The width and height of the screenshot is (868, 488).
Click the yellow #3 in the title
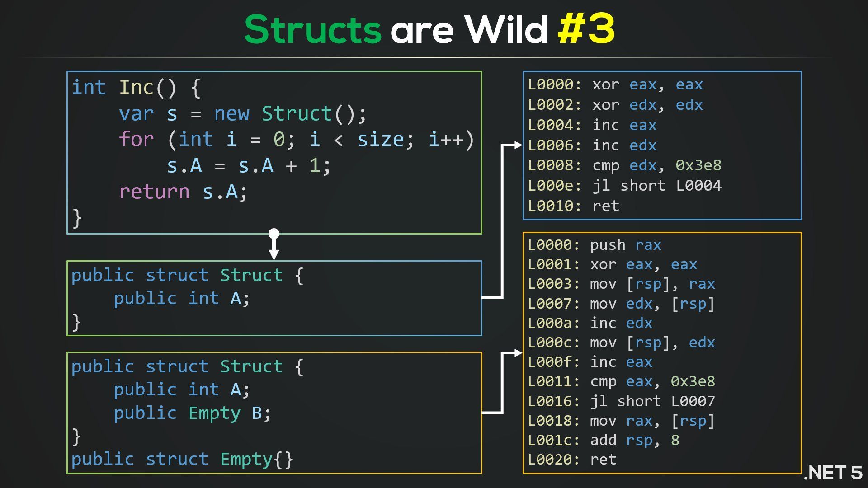586,29
